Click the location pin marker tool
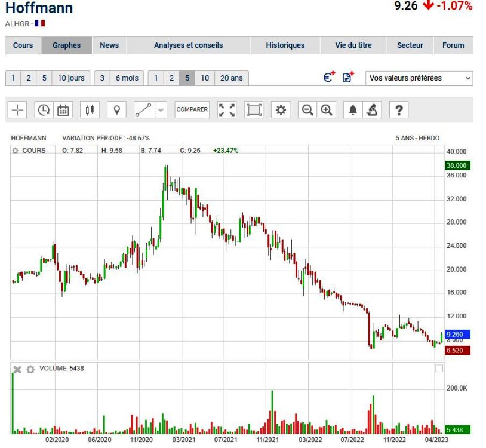486x448 pixels. click(x=116, y=110)
